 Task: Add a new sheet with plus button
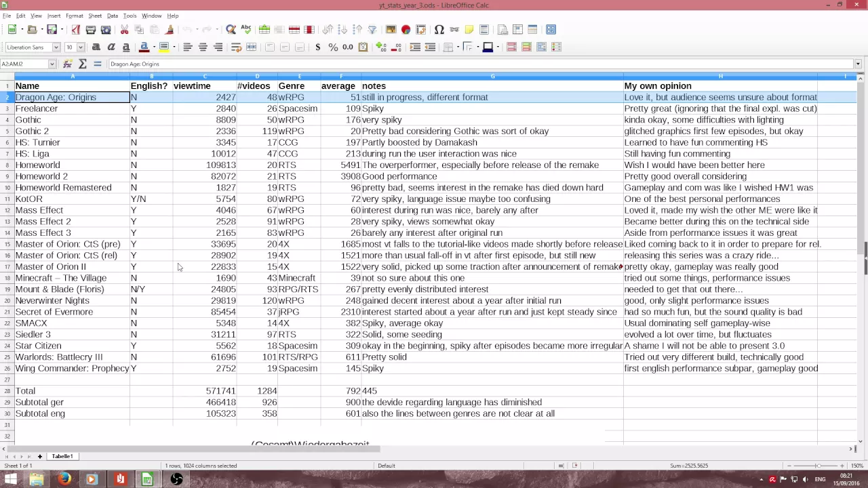tap(39, 456)
